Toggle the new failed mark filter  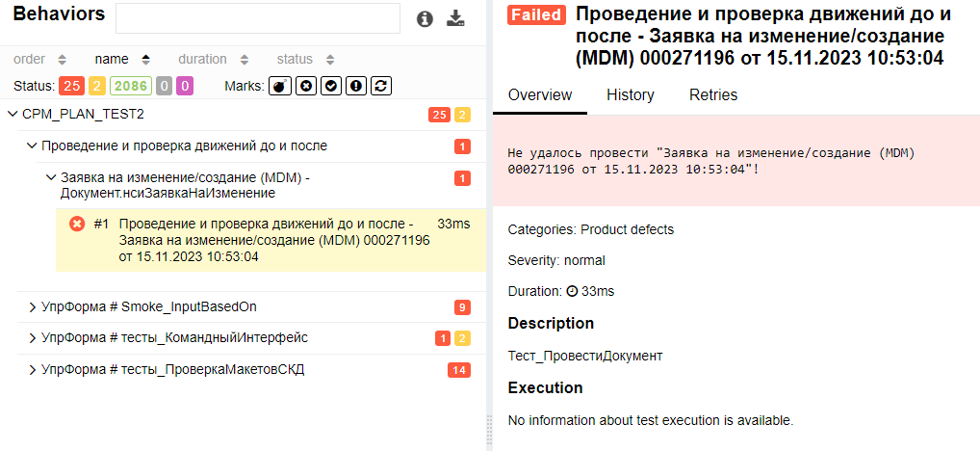(305, 86)
